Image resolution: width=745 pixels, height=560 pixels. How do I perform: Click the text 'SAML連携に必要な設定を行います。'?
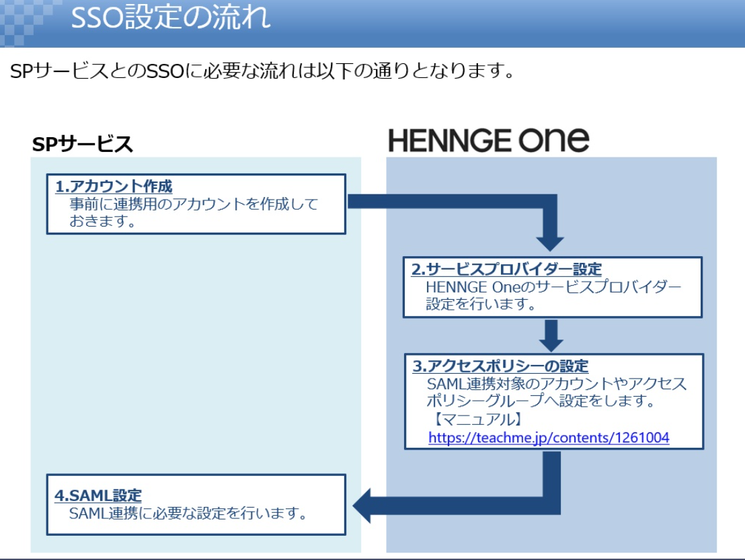(188, 513)
